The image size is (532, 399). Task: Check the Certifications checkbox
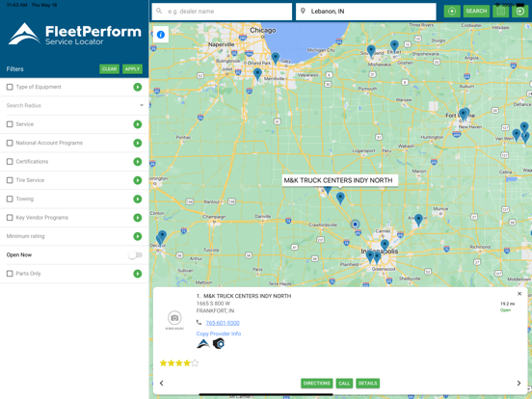[10, 162]
